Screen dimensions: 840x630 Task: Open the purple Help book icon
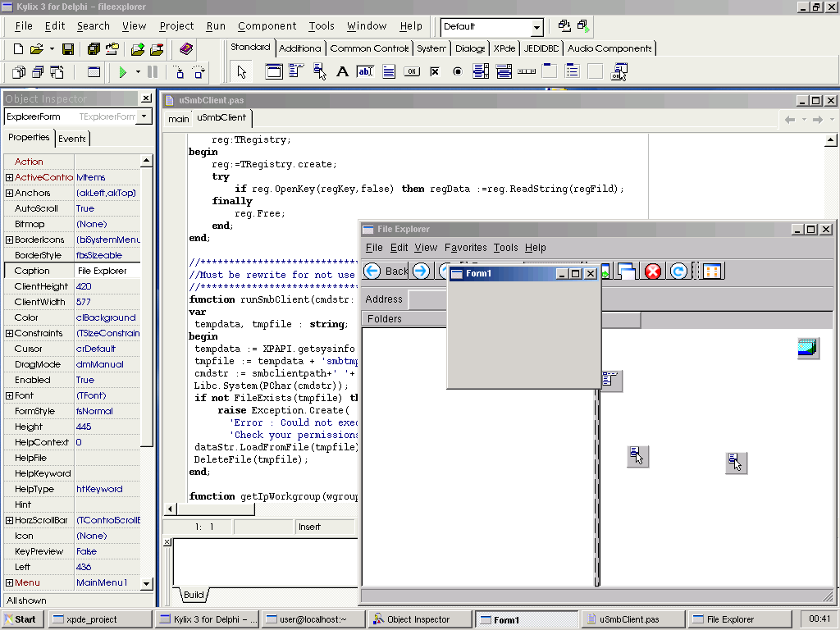[186, 49]
